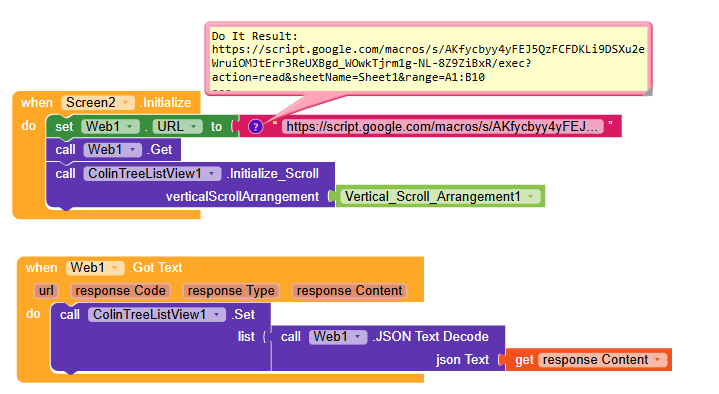The width and height of the screenshot is (719, 394).
Task: Select the response Code event parameter
Action: [x=121, y=291]
